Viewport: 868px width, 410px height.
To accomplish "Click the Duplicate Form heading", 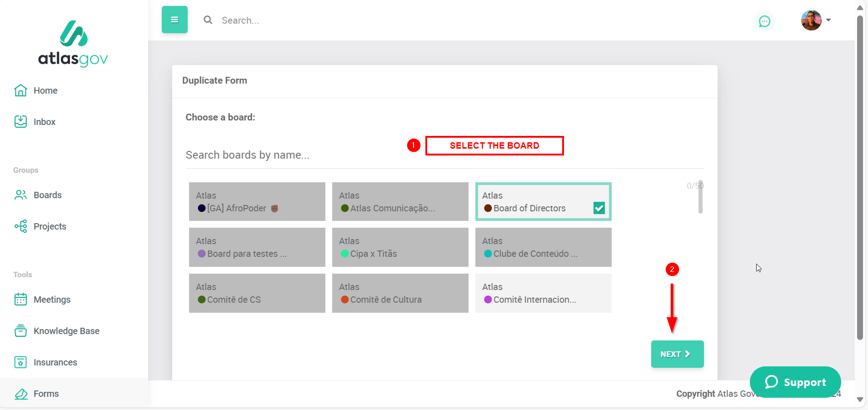I will [215, 80].
